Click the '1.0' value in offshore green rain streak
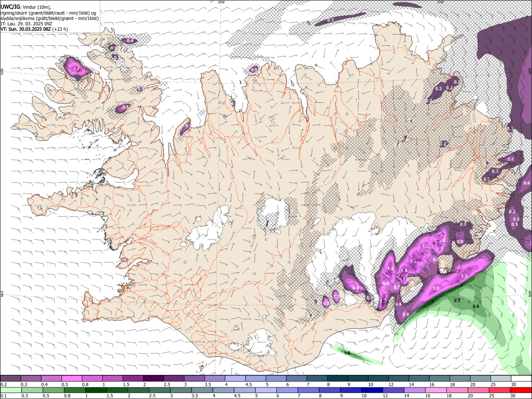This screenshot has width=532, height=399. coord(347,353)
